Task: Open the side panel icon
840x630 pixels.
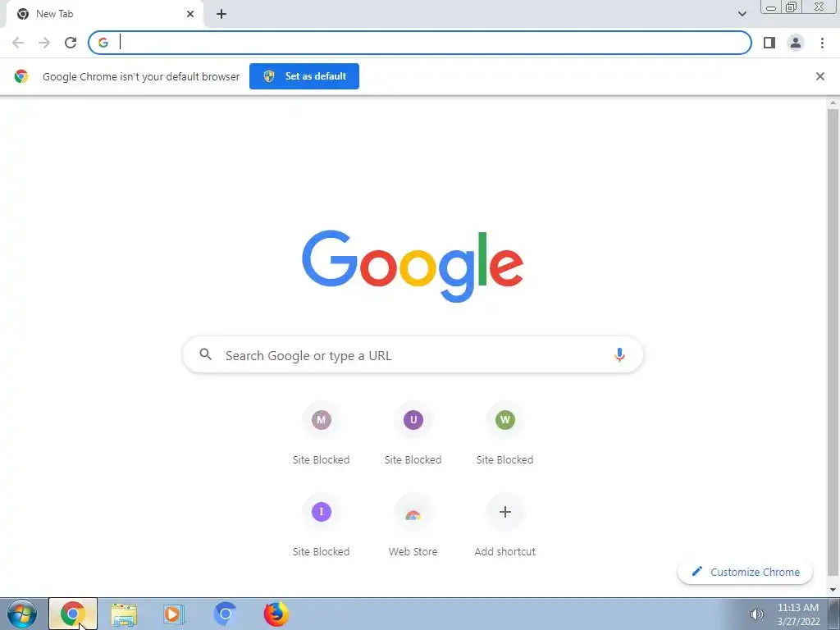Action: click(x=769, y=43)
